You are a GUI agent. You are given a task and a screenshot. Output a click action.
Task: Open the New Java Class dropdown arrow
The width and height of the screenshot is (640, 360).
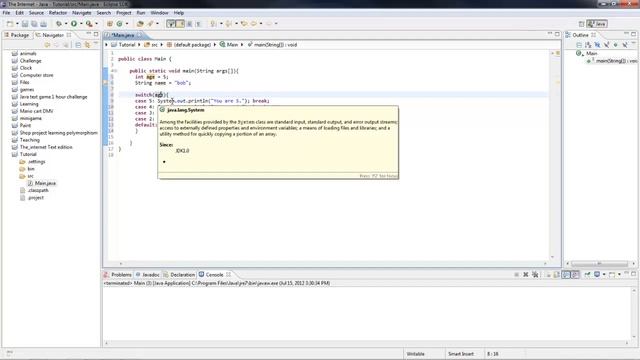pyautogui.click(x=127, y=24)
